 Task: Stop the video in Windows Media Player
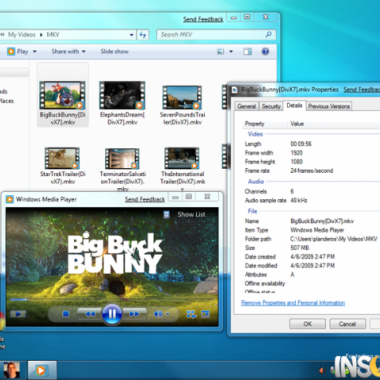pos(66,314)
